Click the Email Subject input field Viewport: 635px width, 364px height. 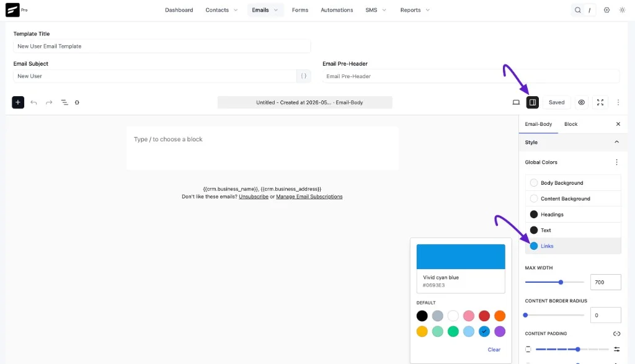[x=155, y=76]
